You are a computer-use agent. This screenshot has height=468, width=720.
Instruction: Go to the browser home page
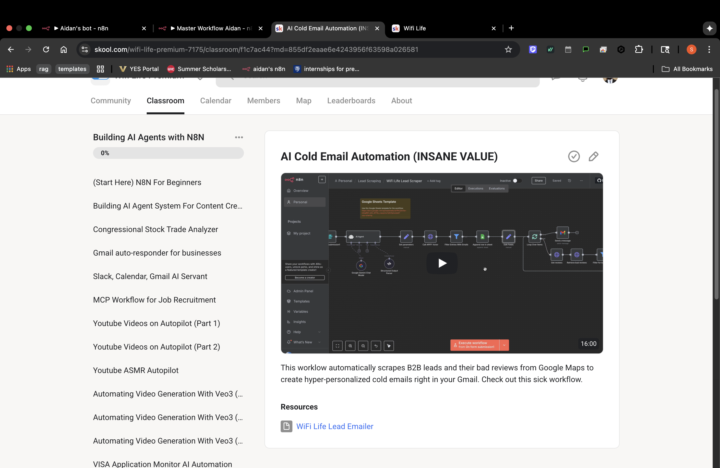point(63,50)
